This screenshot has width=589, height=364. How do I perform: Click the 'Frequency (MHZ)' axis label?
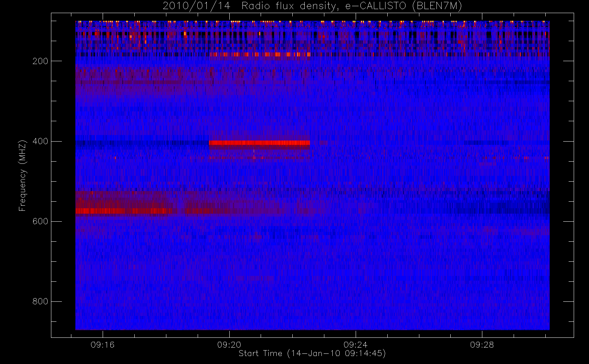23,175
